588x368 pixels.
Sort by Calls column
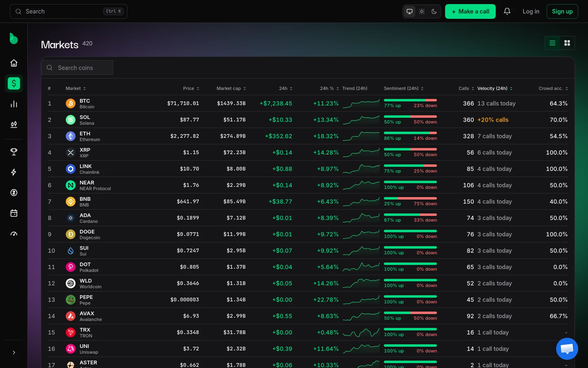[x=466, y=88]
